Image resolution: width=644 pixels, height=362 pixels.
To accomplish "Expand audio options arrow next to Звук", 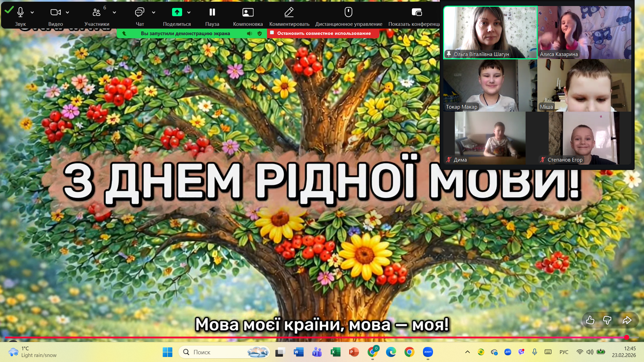I will point(32,12).
